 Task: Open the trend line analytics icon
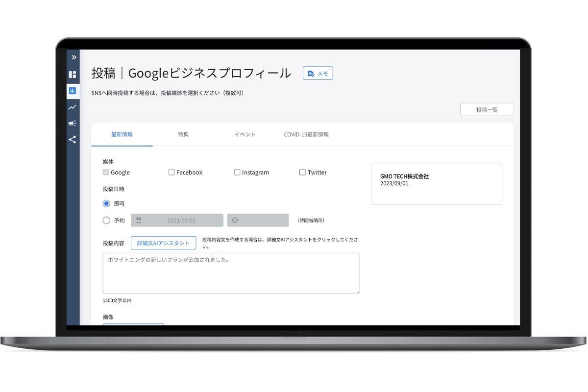[73, 107]
